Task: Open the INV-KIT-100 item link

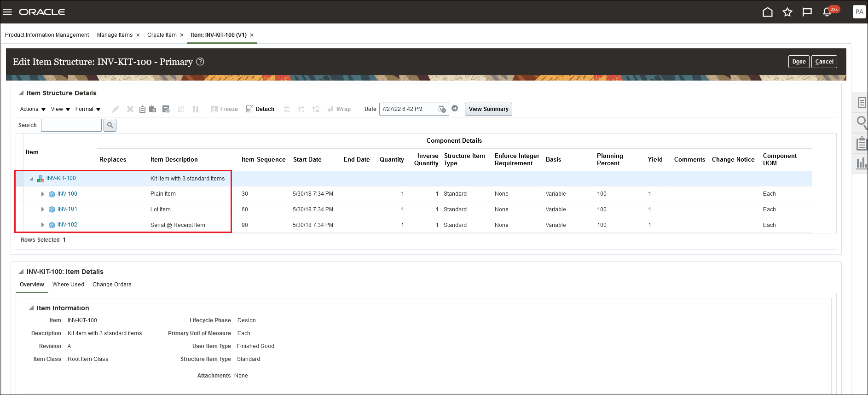Action: [x=61, y=178]
